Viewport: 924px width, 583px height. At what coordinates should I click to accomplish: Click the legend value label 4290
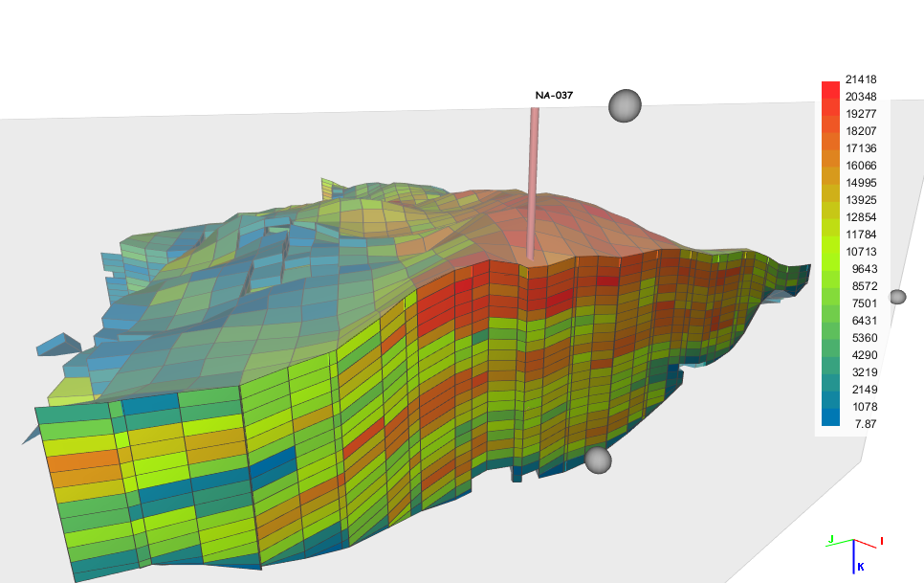tap(861, 354)
